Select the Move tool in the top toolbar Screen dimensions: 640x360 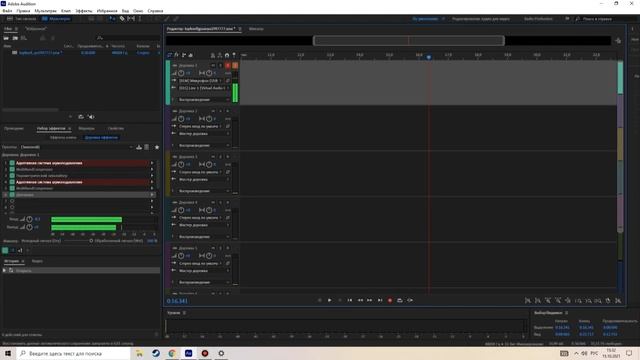coord(113,19)
